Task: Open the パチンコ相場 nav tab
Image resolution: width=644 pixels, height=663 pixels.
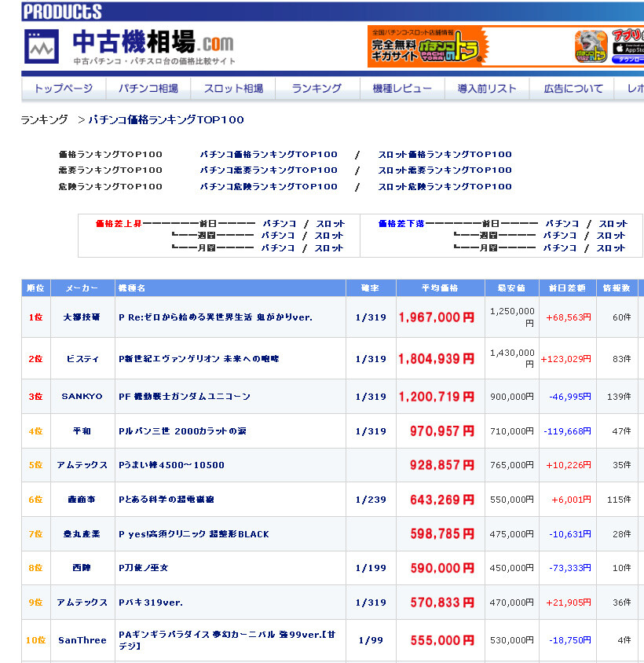Action: tap(148, 88)
